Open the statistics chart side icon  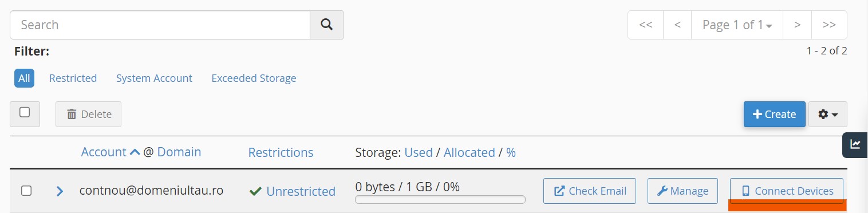855,144
